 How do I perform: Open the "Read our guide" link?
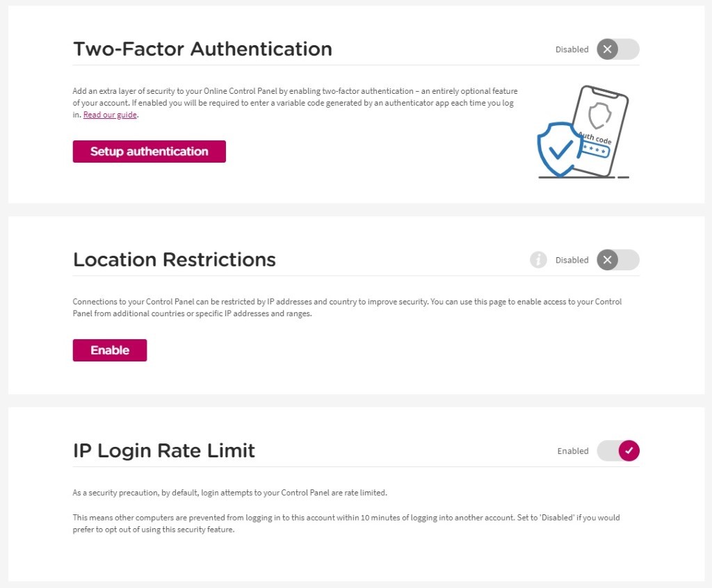tap(110, 115)
